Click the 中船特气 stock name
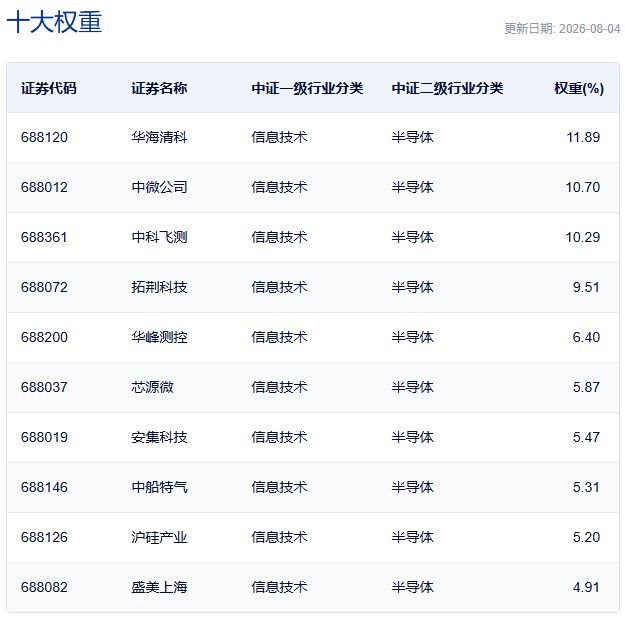The height and width of the screenshot is (618, 625). (159, 487)
